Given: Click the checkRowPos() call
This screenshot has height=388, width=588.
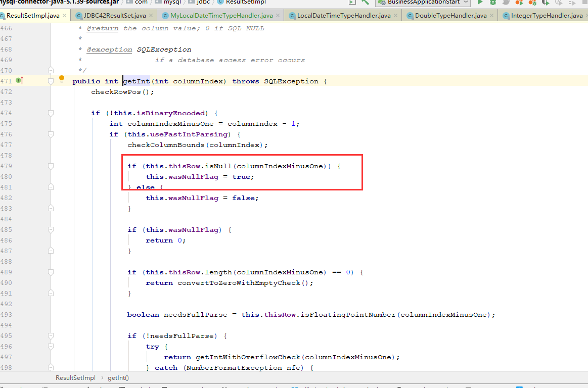Looking at the screenshot, I should pos(122,92).
